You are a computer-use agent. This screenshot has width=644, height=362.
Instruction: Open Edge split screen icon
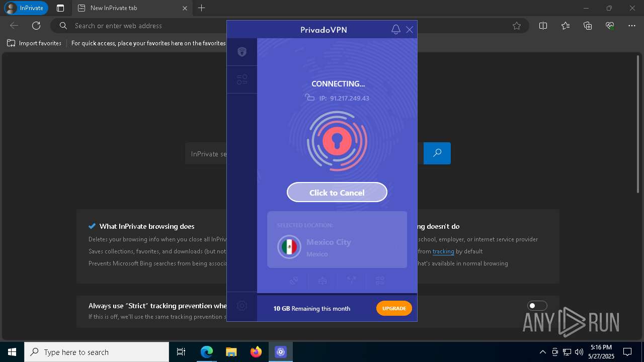click(x=543, y=26)
